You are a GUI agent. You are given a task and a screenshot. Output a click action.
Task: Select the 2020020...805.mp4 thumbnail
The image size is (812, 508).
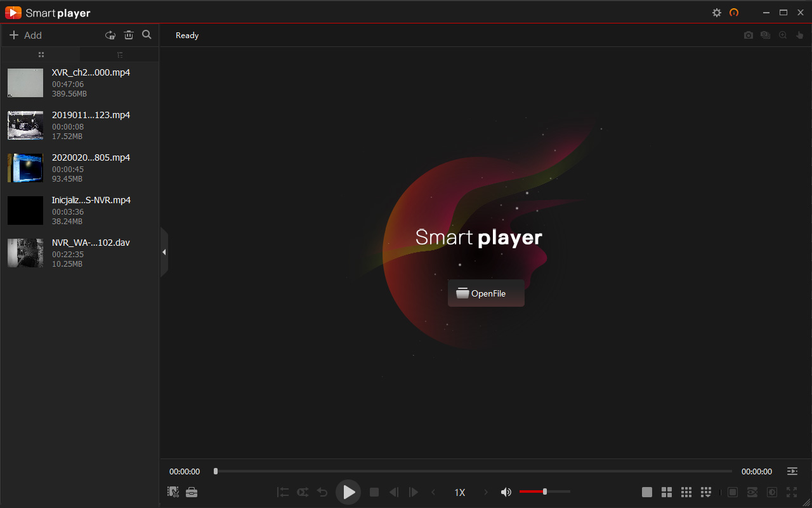click(x=25, y=168)
